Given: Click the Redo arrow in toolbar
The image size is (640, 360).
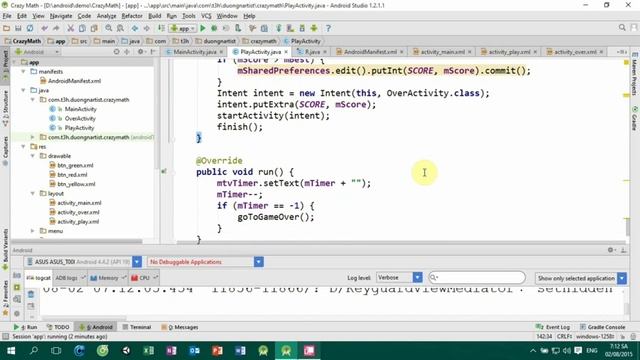Looking at the screenshot, I should pyautogui.click(x=56, y=28).
